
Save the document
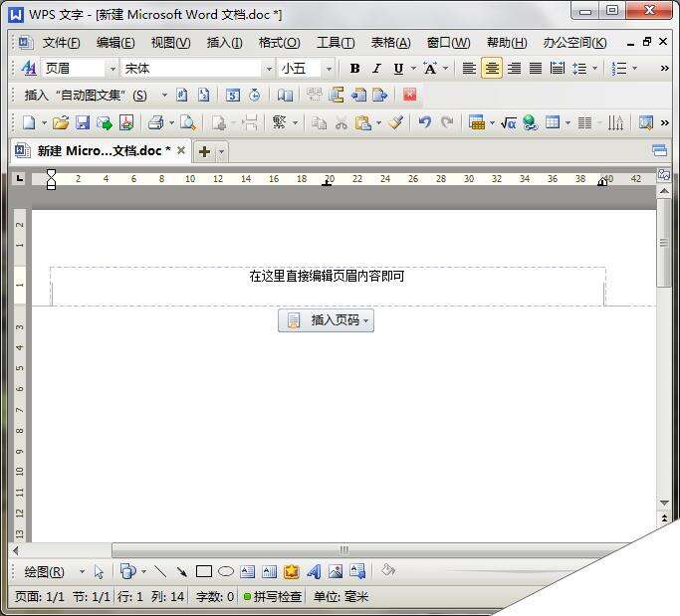83,123
